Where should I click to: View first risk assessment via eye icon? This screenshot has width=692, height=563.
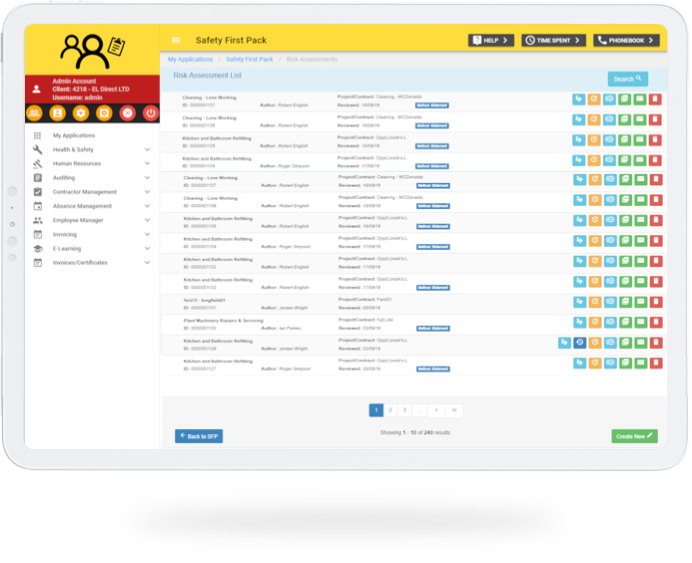pos(610,99)
